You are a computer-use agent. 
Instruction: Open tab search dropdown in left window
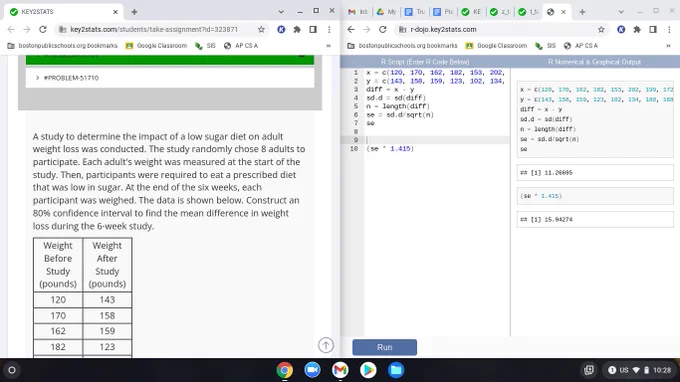pos(281,12)
